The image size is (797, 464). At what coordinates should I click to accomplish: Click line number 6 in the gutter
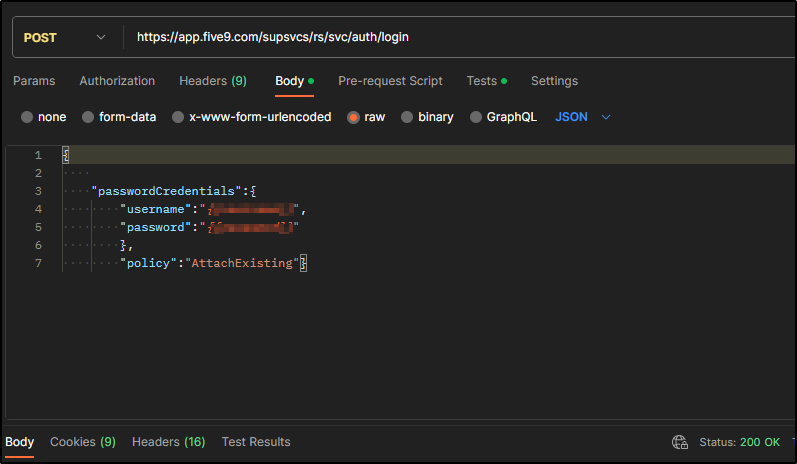(38, 245)
